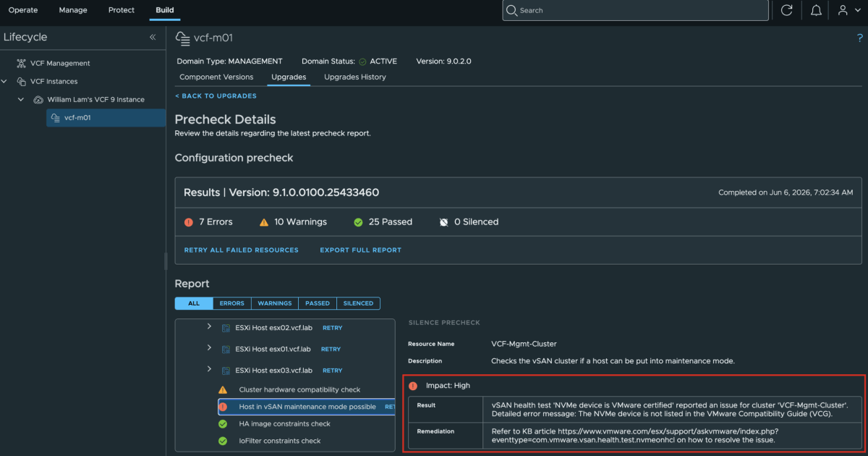Click the esx01.vcf.lab host icon
868x456 pixels.
coord(226,349)
